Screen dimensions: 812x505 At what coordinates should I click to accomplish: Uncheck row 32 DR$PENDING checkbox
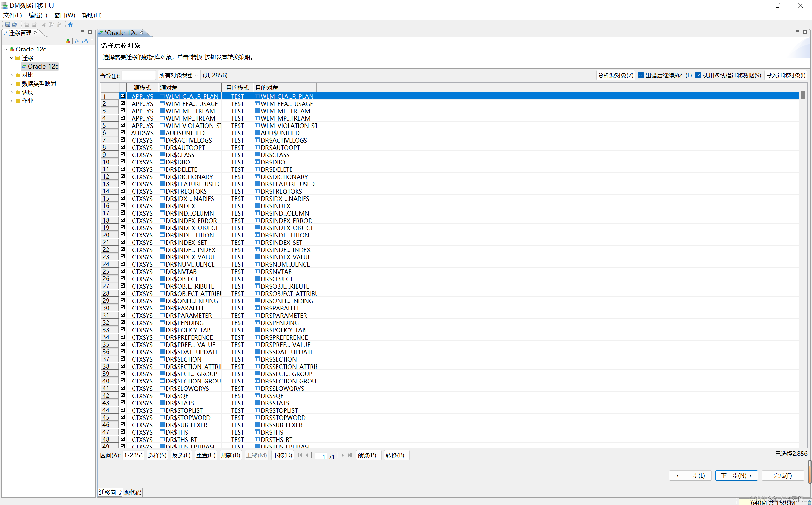(122, 322)
